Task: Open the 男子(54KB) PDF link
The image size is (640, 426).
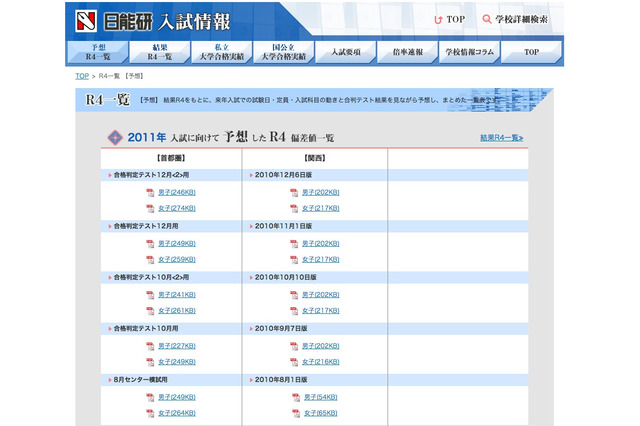Action: (x=321, y=397)
